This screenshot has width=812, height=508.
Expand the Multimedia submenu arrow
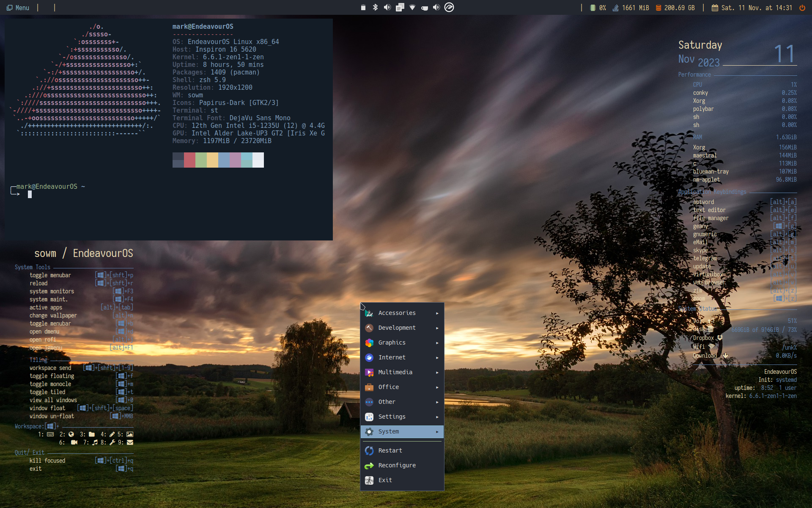click(x=437, y=373)
